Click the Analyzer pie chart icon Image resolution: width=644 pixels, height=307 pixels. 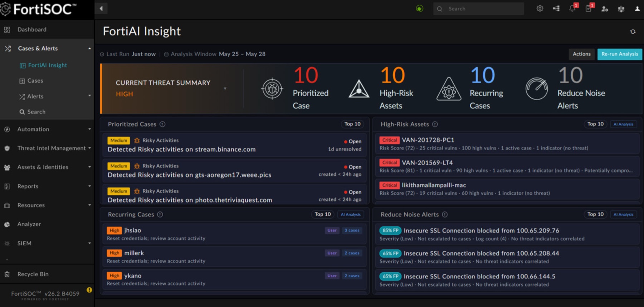pyautogui.click(x=7, y=224)
